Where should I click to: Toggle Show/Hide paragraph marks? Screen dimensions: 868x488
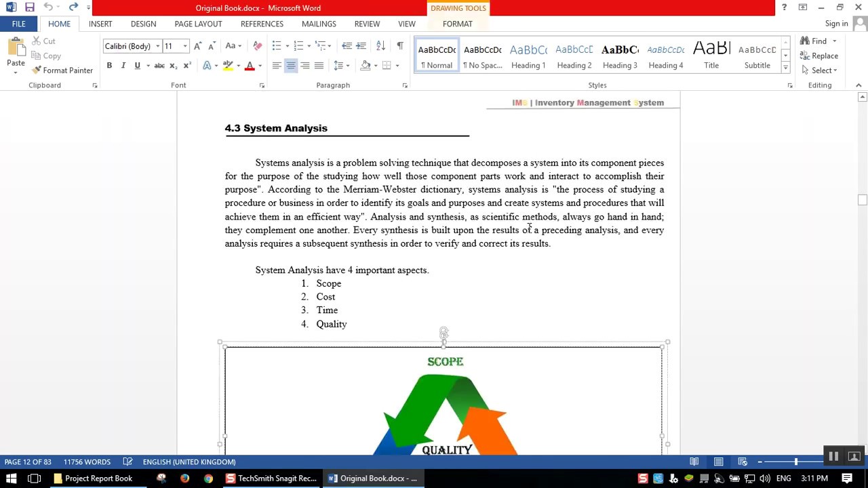tap(400, 45)
